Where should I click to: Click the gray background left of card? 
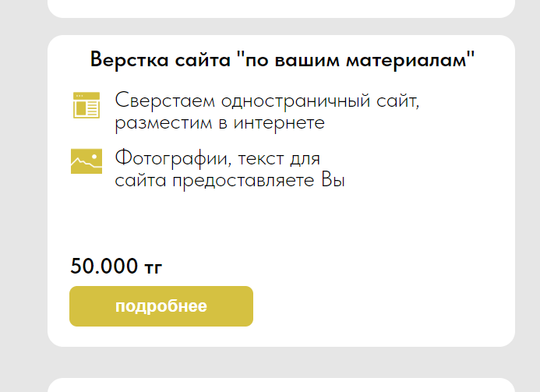coord(23,191)
